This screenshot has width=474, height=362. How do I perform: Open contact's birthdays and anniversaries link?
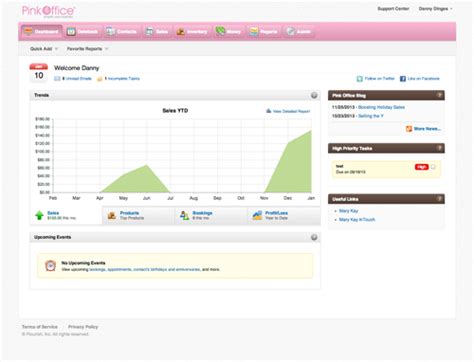(167, 269)
